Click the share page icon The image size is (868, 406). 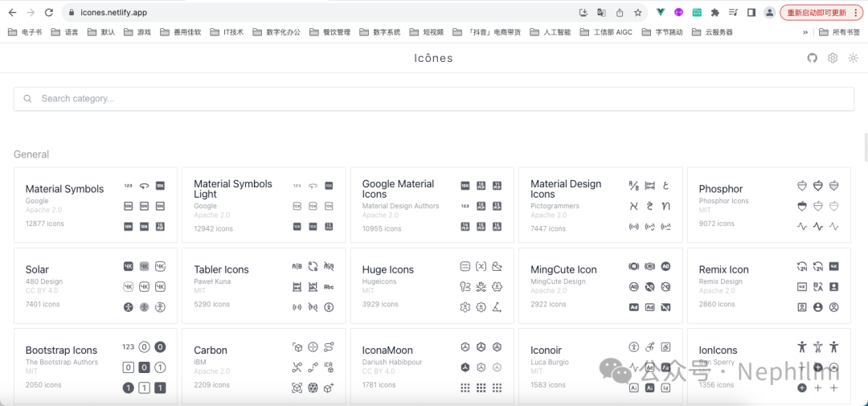(x=620, y=12)
